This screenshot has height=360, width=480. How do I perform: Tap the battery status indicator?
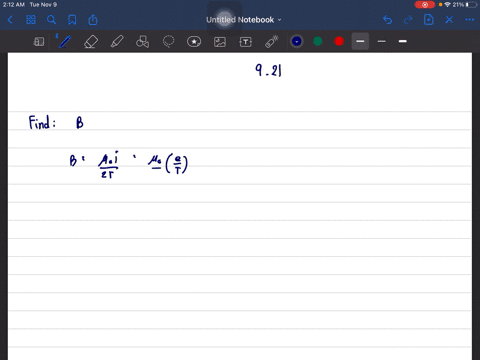[471, 5]
